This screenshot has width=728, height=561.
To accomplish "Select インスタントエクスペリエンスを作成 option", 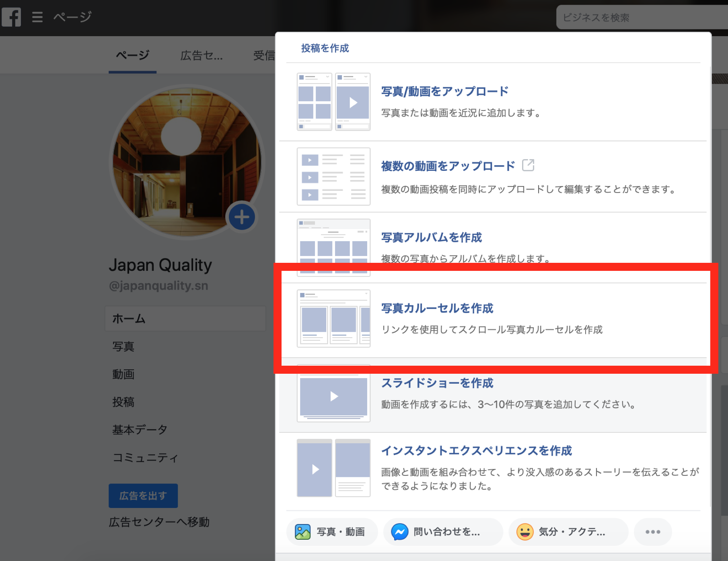I will [x=476, y=451].
